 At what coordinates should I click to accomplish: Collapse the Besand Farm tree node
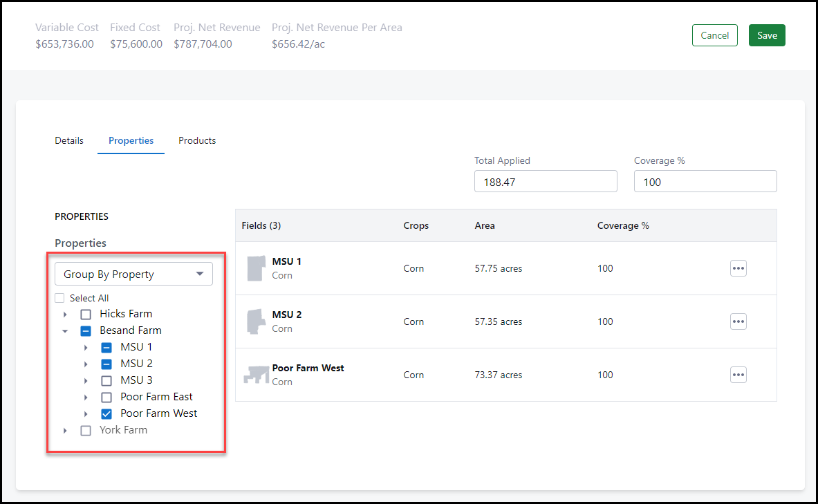pos(65,331)
